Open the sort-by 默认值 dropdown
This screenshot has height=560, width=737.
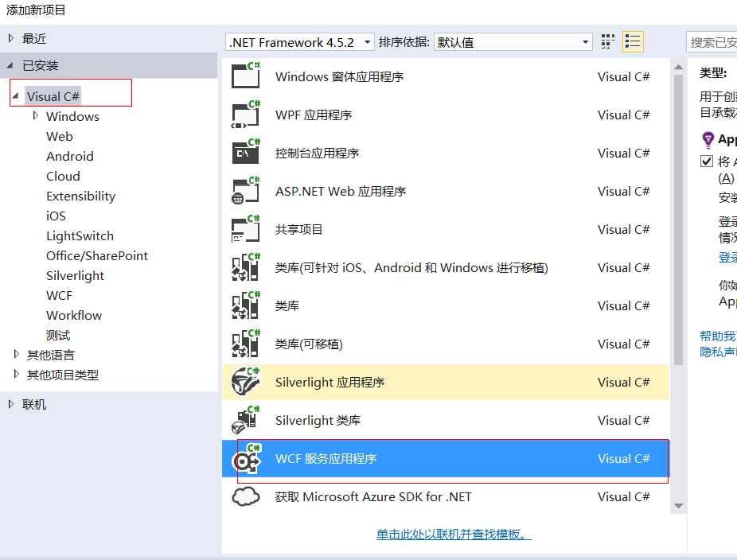(513, 42)
